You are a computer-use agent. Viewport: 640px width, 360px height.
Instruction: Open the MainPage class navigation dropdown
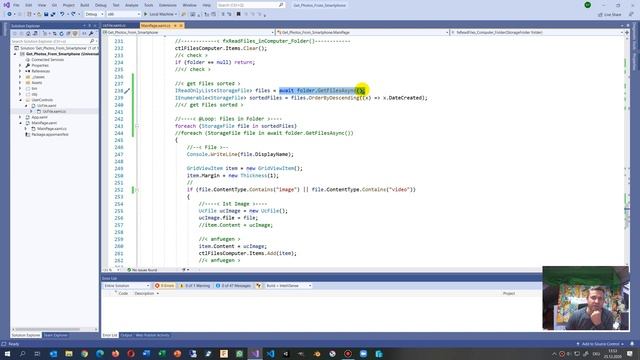coord(362,32)
